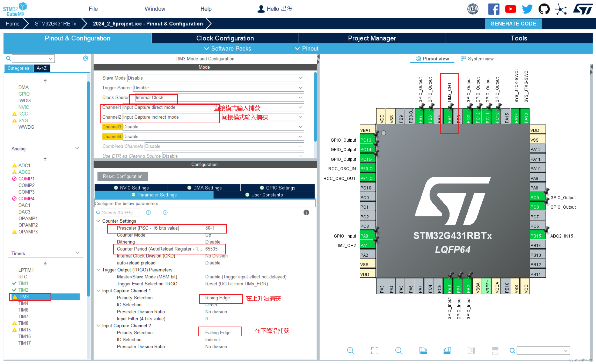Open the Twitter icon link

click(x=527, y=9)
